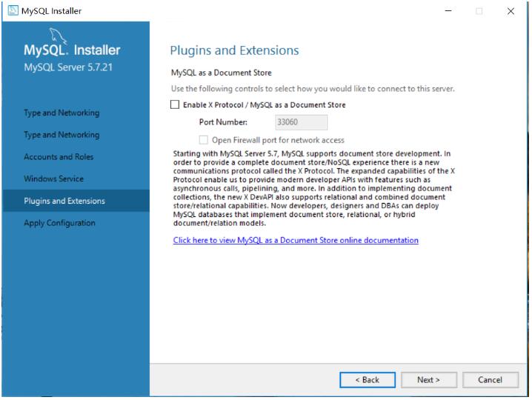Click the Plugins and Extensions page heading
Viewport: 532px width, 400px height.
(234, 50)
